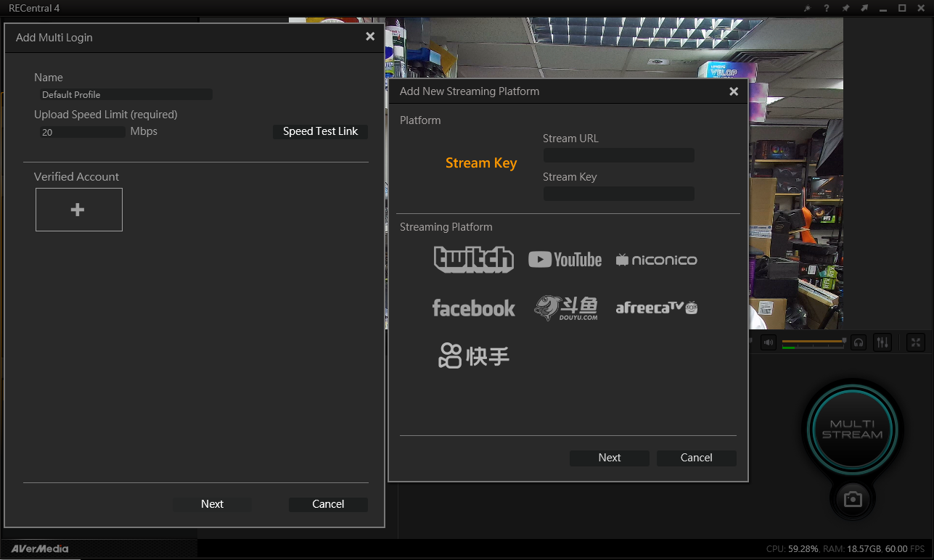Focus the Name field with Default Profile

tap(126, 94)
